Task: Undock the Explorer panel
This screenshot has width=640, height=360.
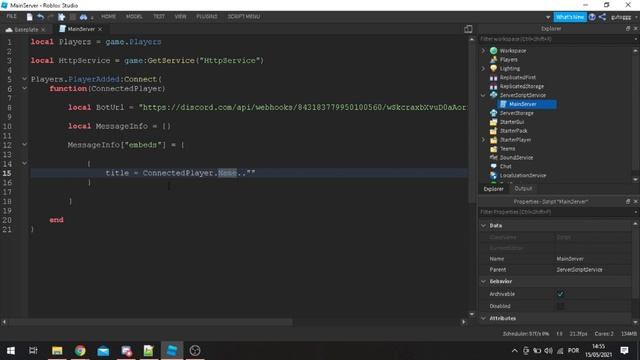Action: (628, 29)
